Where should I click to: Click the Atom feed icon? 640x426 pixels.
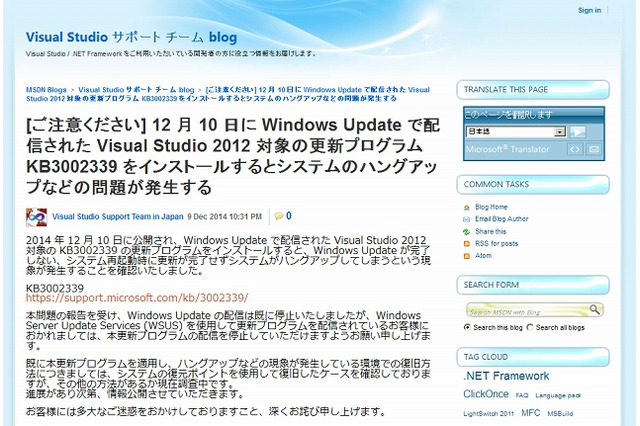pos(467,255)
